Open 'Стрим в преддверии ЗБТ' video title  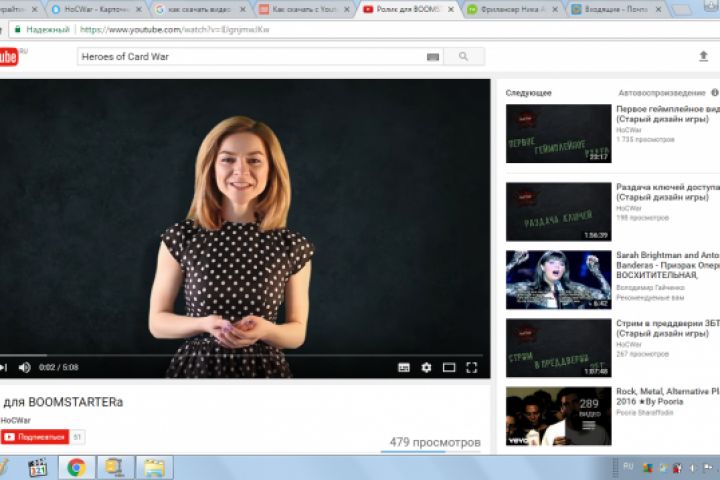point(668,328)
